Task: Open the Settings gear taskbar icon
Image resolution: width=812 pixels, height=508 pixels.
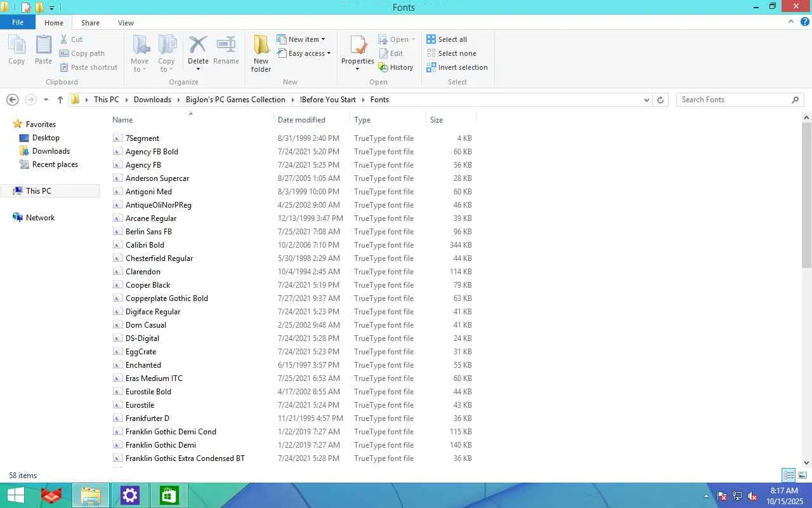Action: pyautogui.click(x=130, y=495)
